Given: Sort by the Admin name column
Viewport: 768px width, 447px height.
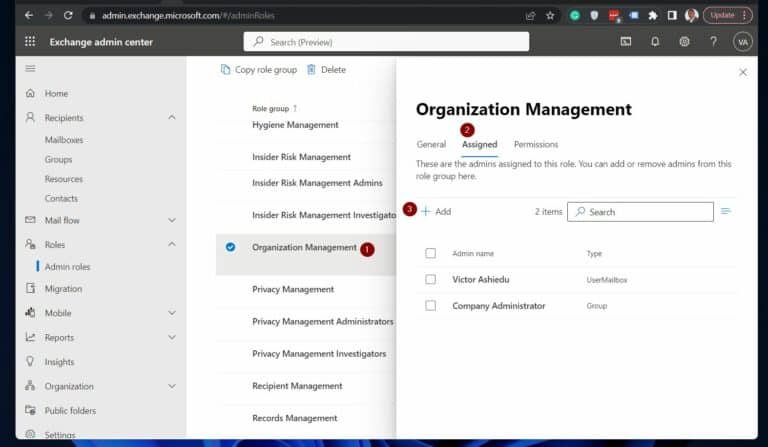Looking at the screenshot, I should (473, 254).
